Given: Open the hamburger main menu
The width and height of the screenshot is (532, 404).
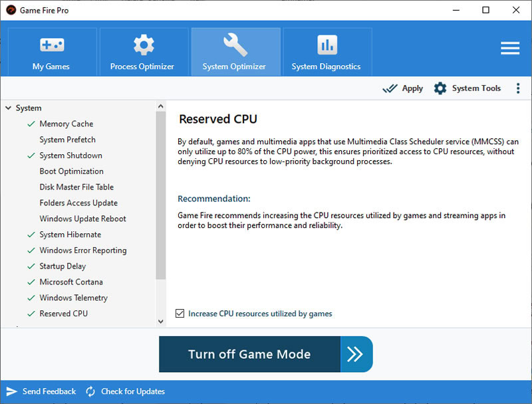Looking at the screenshot, I should coord(509,48).
